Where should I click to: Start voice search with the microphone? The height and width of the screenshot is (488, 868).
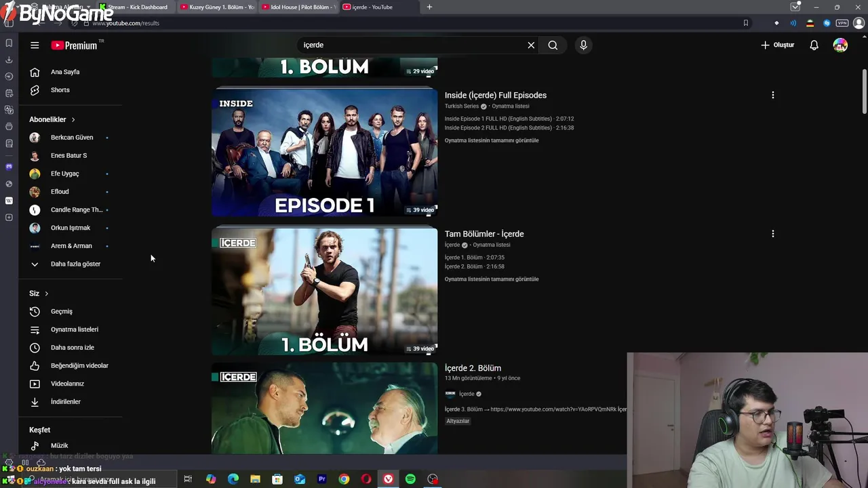point(583,45)
